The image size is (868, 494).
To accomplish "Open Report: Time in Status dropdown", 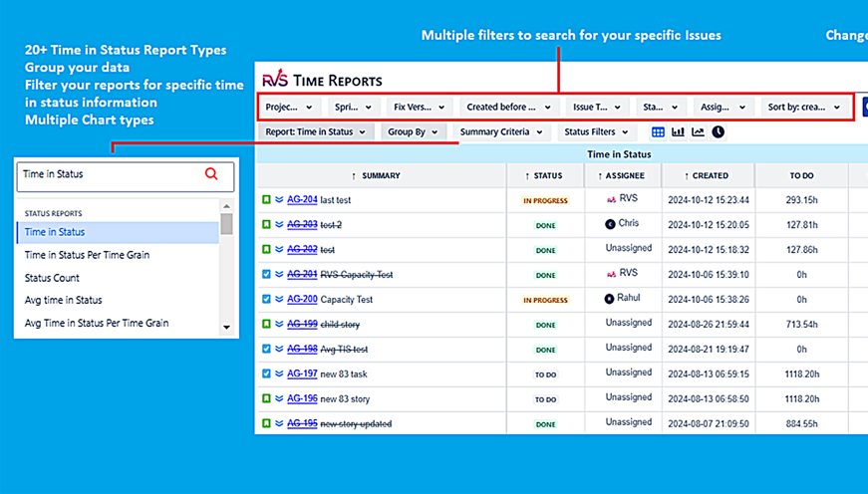I will click(x=316, y=132).
